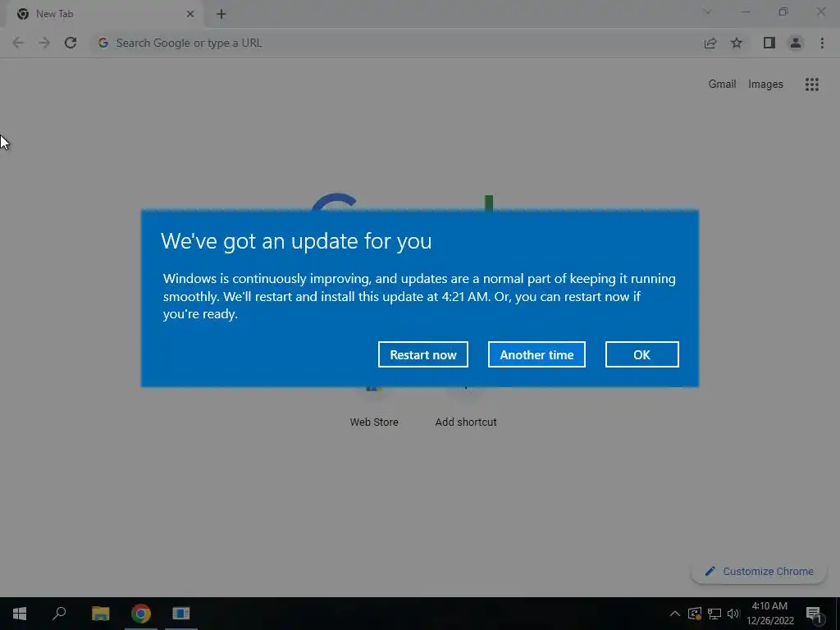Open Windows notification center

(815, 614)
